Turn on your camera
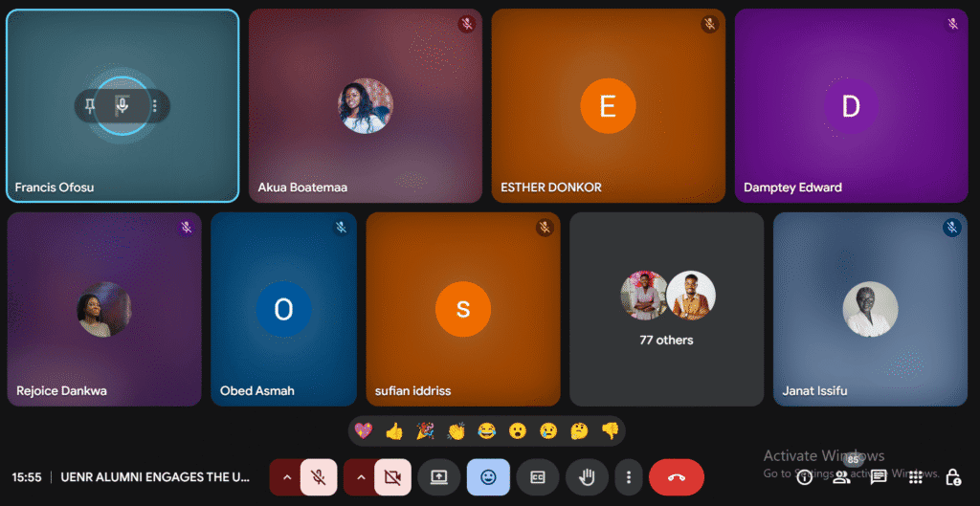The image size is (980, 506). (392, 476)
